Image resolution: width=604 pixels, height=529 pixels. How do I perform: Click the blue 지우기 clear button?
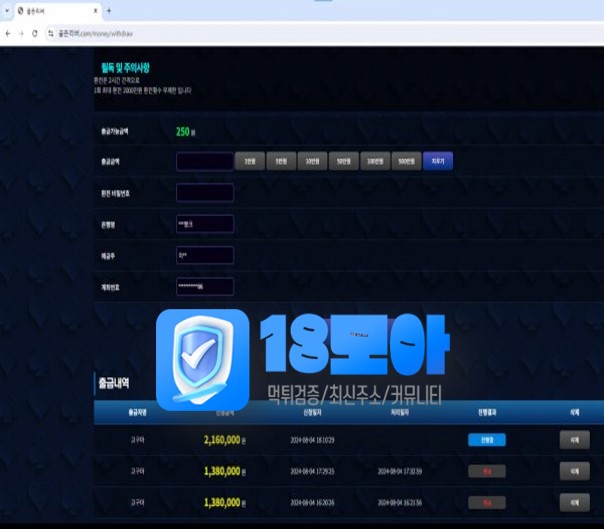438,161
